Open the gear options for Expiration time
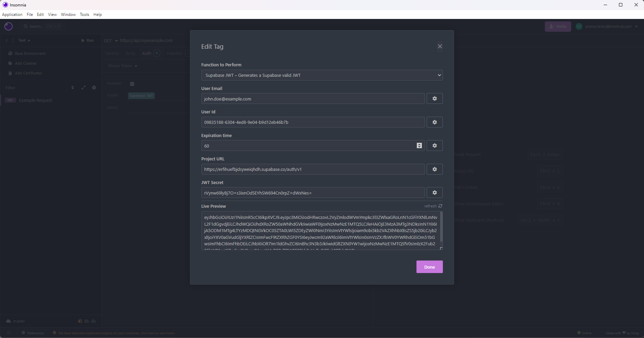Image resolution: width=644 pixels, height=338 pixels. [435, 146]
